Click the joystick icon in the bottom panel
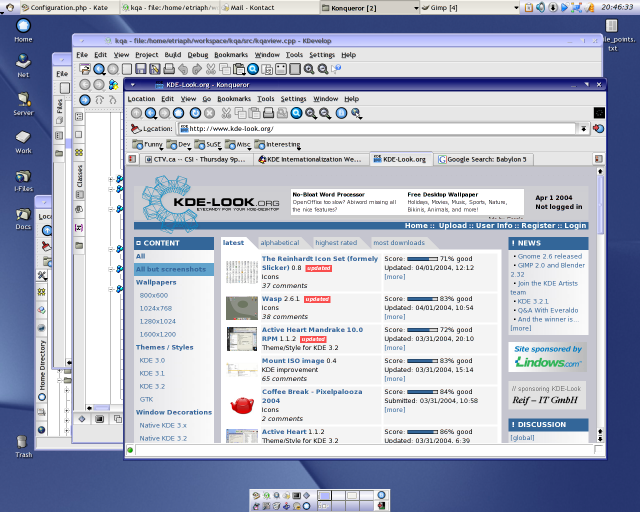This screenshot has width=640, height=512. pyautogui.click(x=287, y=506)
